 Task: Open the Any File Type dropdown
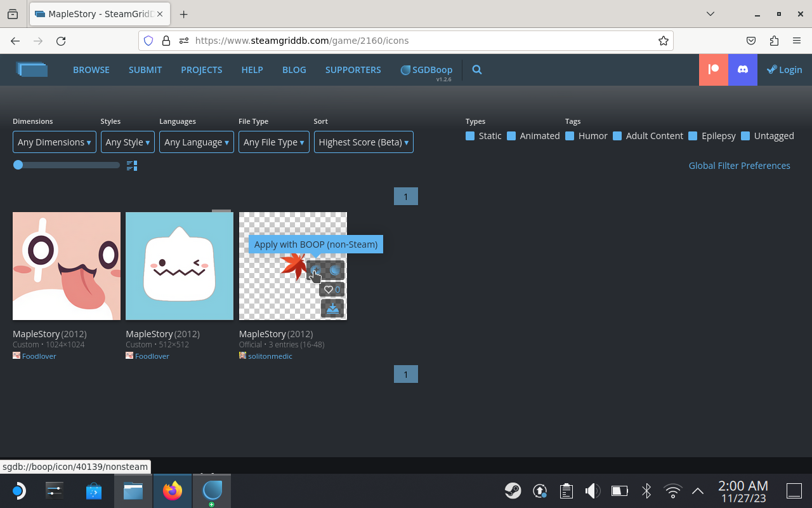274,142
